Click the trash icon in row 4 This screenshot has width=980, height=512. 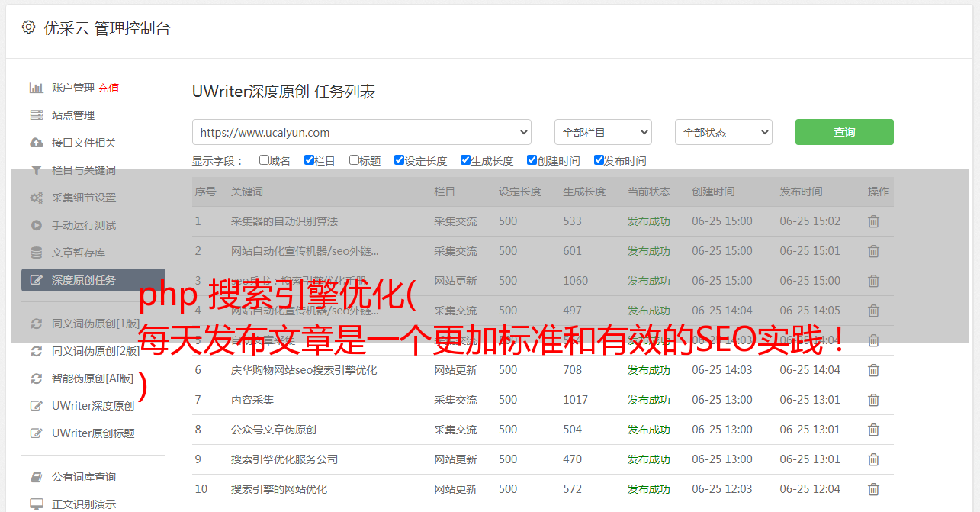[x=873, y=311]
